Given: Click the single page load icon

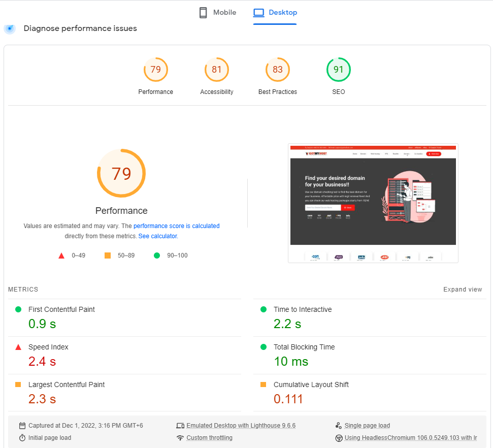Looking at the screenshot, I should (338, 425).
